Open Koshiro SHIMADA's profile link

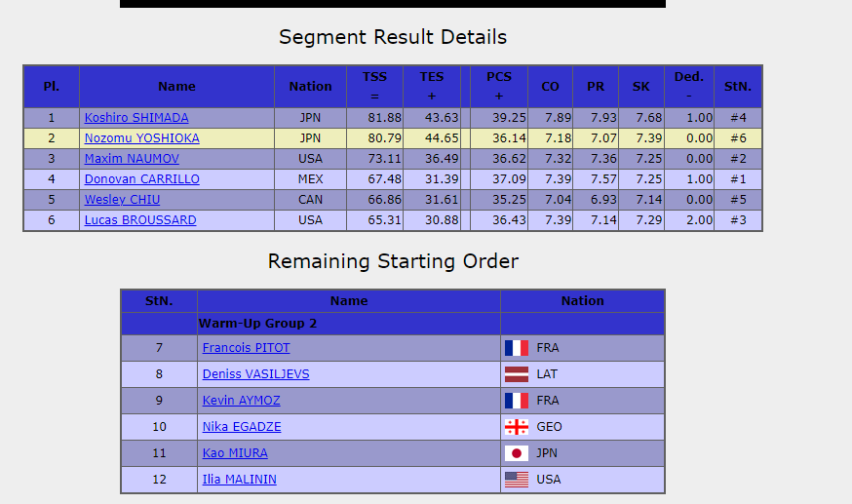pos(136,118)
